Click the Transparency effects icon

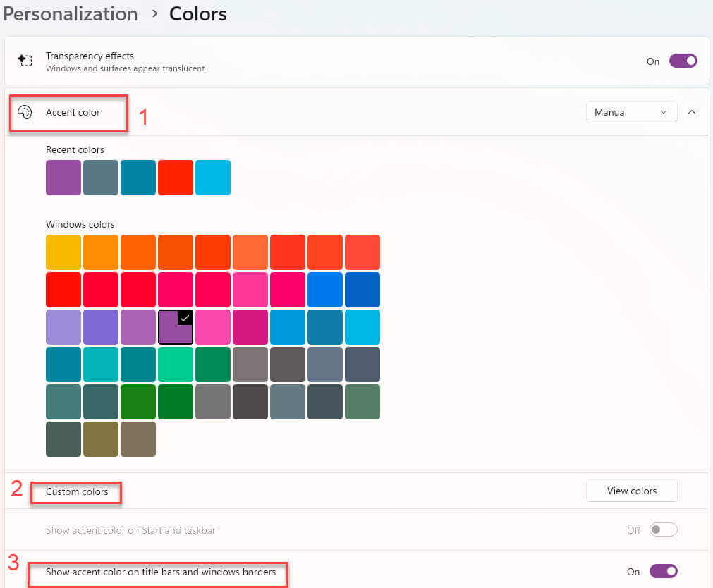pos(25,60)
